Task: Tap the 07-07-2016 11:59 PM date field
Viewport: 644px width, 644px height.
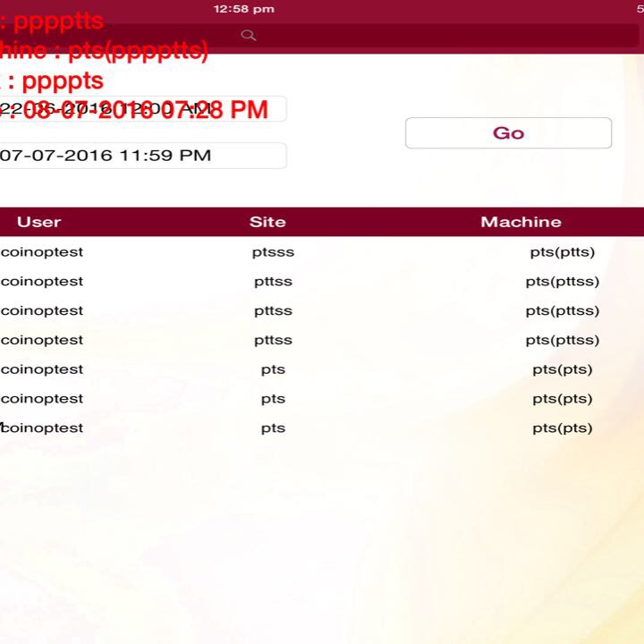Action: [143, 156]
